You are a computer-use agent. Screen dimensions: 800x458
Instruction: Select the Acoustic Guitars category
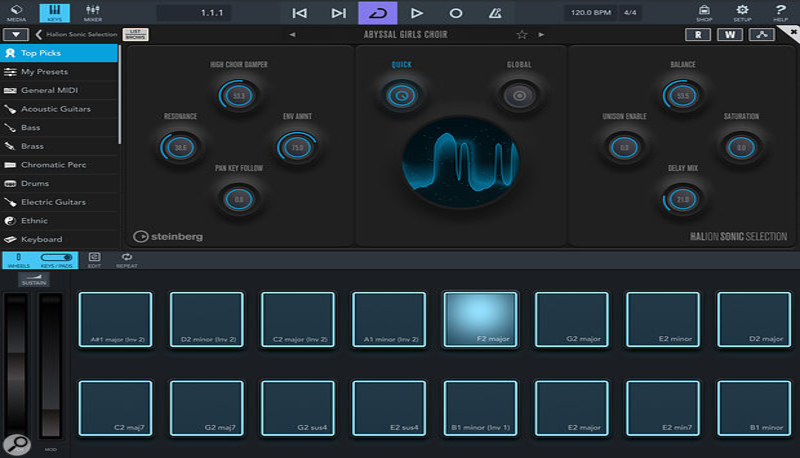point(59,109)
